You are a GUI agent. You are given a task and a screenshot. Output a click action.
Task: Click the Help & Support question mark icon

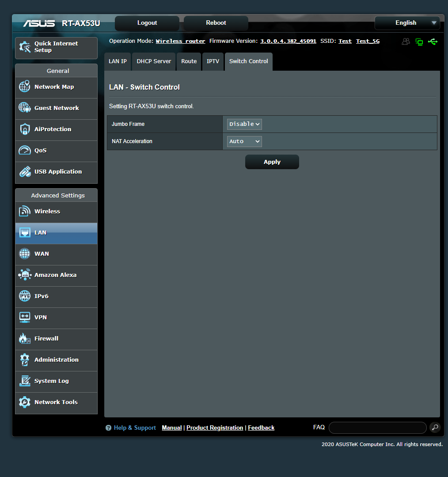pos(108,428)
